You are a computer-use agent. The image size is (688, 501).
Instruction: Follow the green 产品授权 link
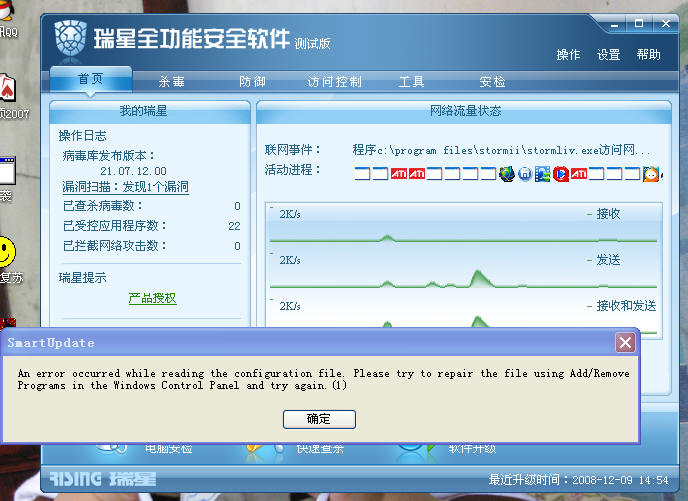coord(152,298)
